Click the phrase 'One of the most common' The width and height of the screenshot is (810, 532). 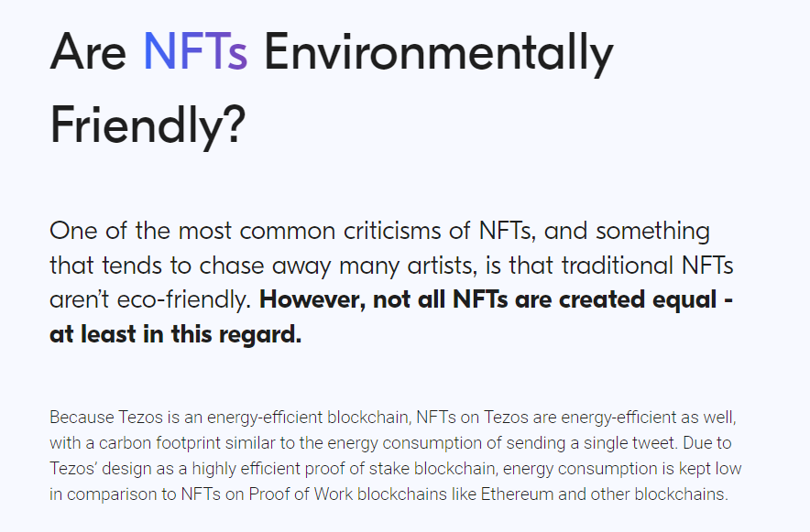point(192,231)
